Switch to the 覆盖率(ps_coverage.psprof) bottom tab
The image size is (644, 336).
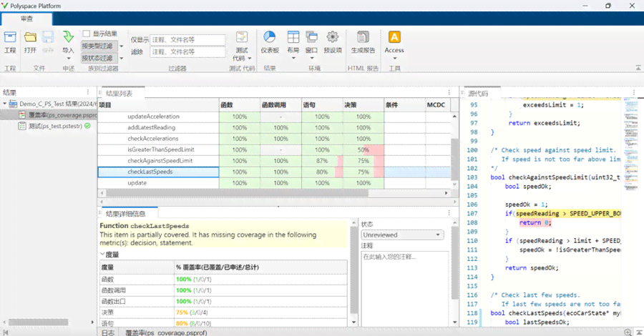[166, 332]
